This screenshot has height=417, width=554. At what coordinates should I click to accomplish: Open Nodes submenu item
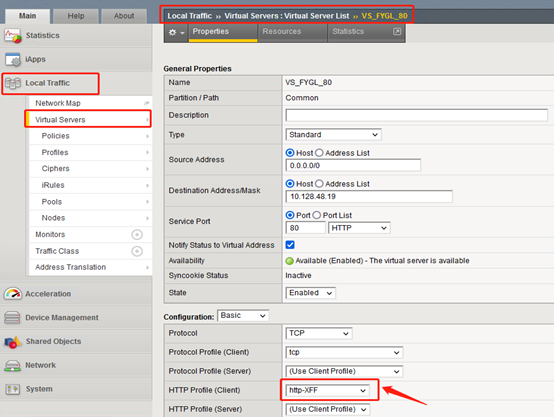tap(91, 218)
